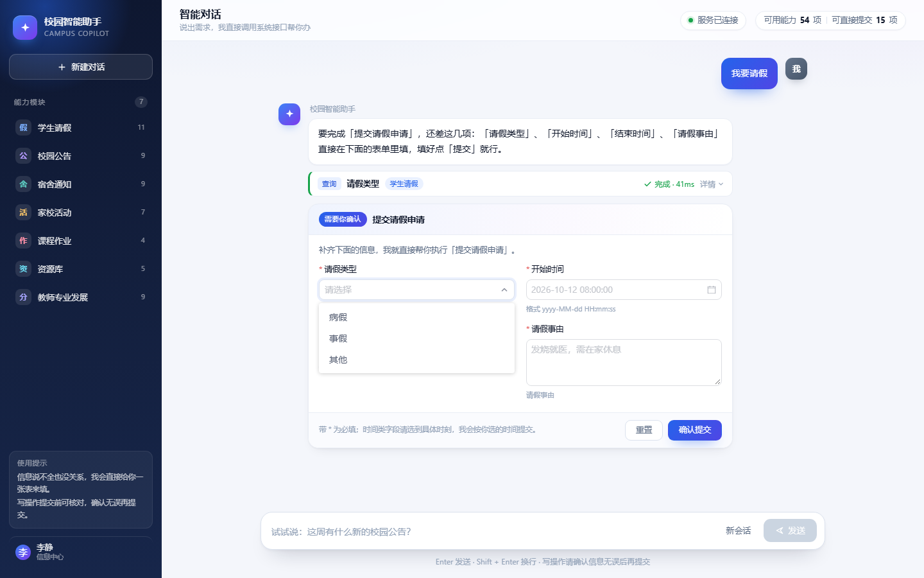Click the 服务已连接 status pill

point(713,20)
